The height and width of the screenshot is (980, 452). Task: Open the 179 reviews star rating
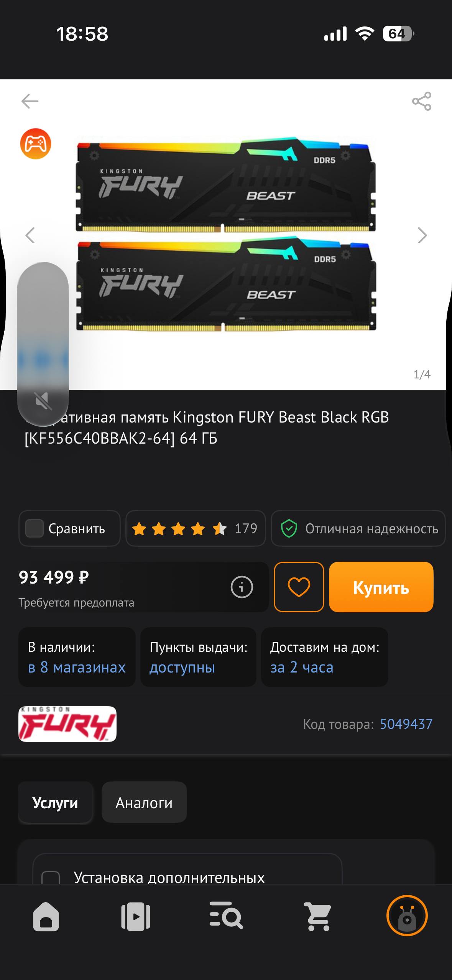pos(196,528)
